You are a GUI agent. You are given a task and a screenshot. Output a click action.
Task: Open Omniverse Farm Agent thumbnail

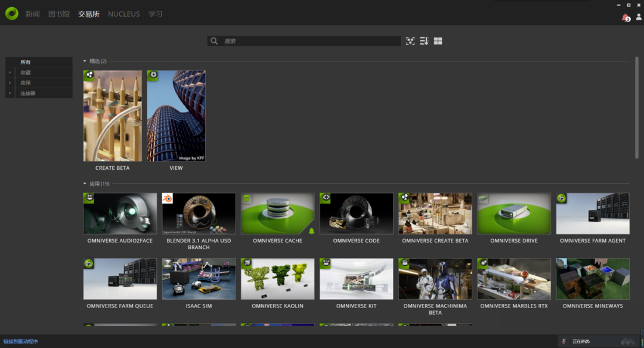point(593,213)
